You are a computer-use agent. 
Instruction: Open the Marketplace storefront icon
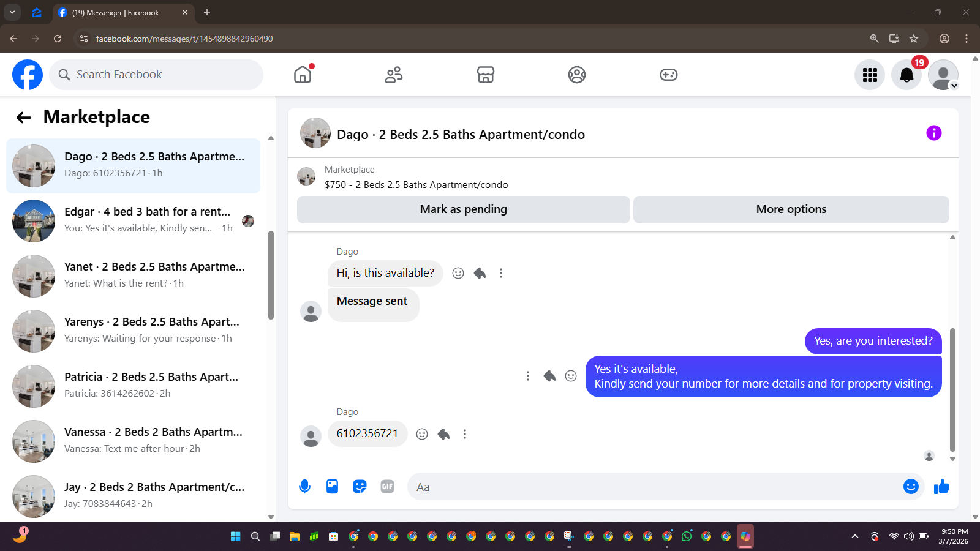486,75
